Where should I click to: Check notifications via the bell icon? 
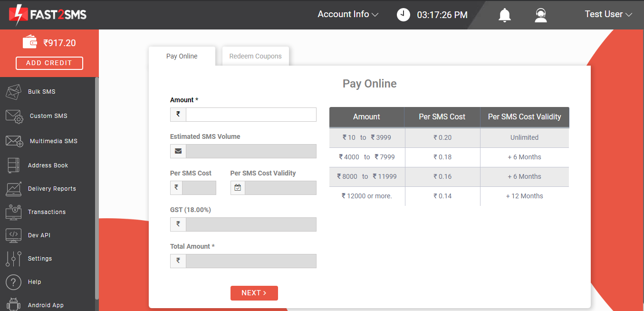coord(504,15)
